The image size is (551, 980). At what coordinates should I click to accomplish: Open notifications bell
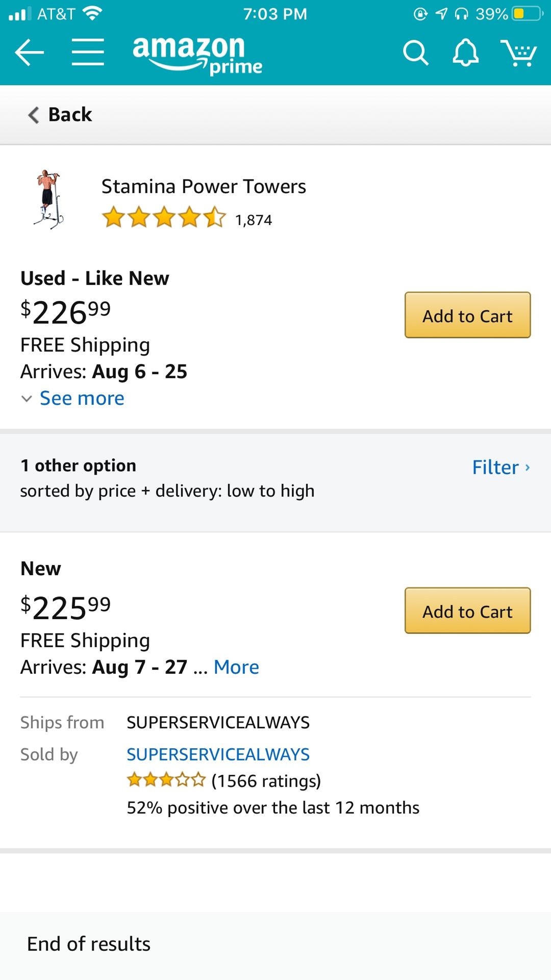click(x=465, y=53)
